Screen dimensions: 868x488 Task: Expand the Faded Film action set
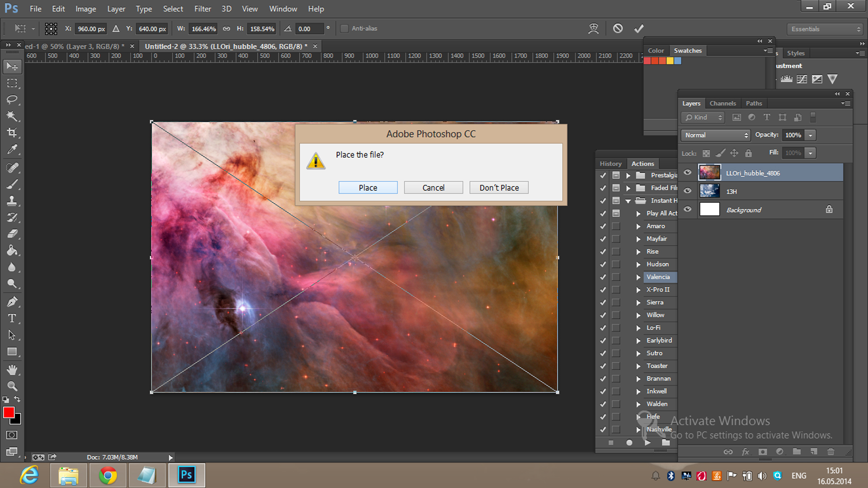point(628,188)
